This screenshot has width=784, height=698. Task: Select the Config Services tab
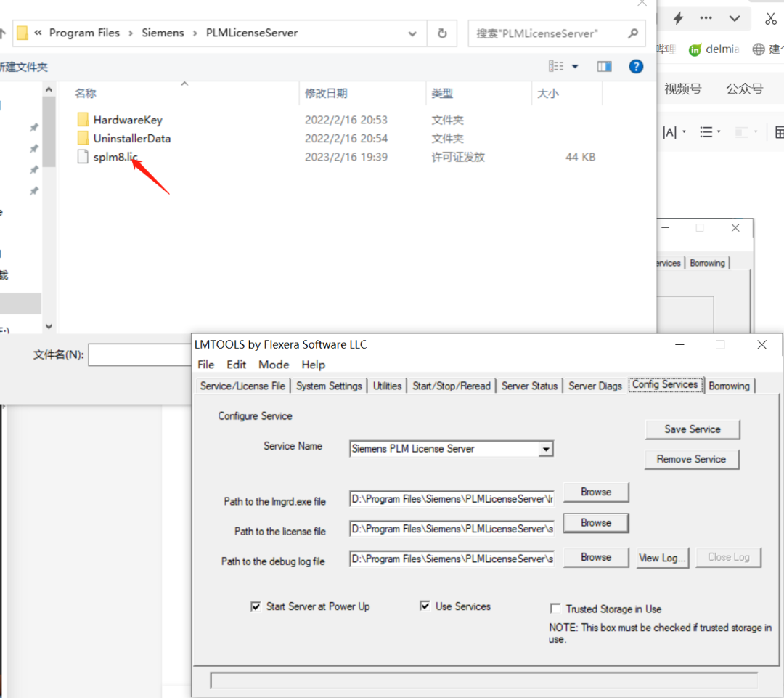pos(665,384)
